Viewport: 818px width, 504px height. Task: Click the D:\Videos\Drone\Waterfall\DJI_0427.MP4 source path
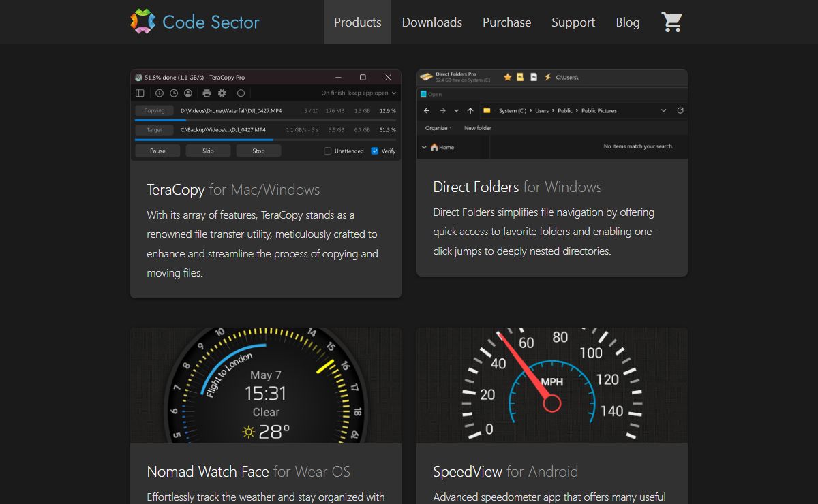click(231, 110)
